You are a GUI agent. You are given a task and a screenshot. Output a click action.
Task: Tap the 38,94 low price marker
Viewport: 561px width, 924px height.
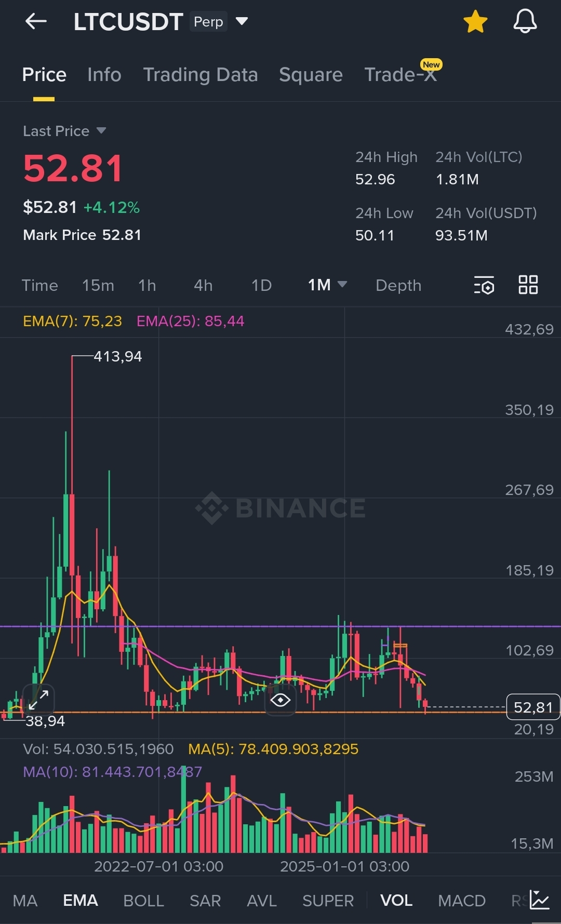45,721
